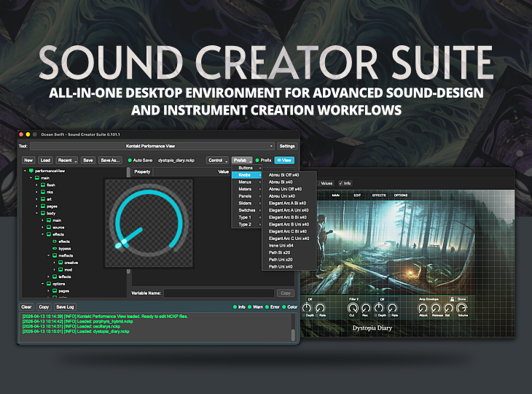Choose the Path Uni x40 knob
This screenshot has width=532, height=394.
[289, 266]
